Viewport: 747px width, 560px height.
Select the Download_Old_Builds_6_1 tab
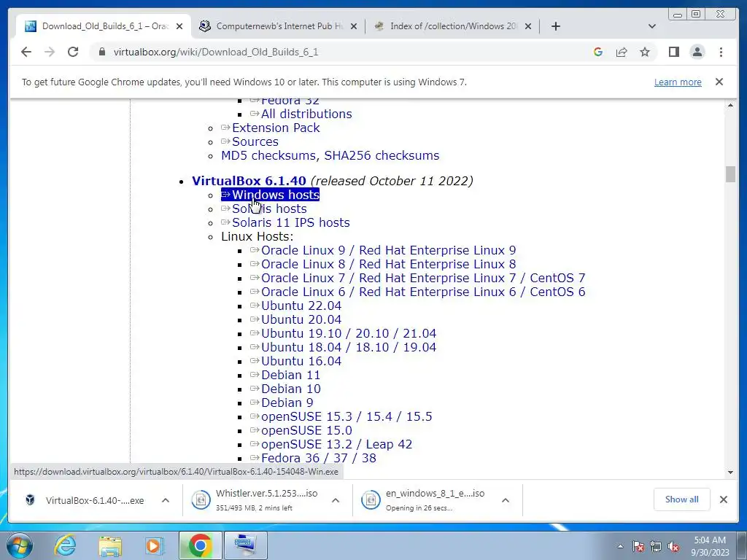pos(104,26)
